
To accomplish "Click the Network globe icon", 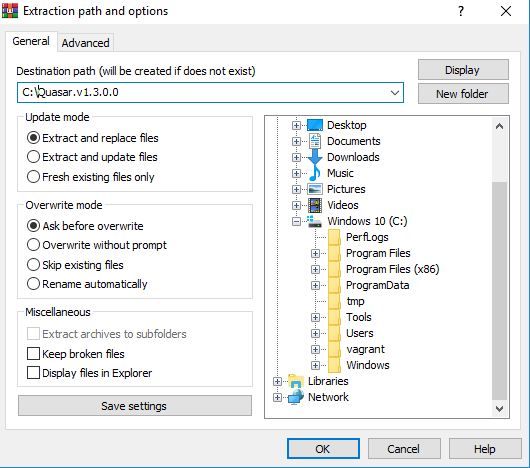I will (x=296, y=397).
